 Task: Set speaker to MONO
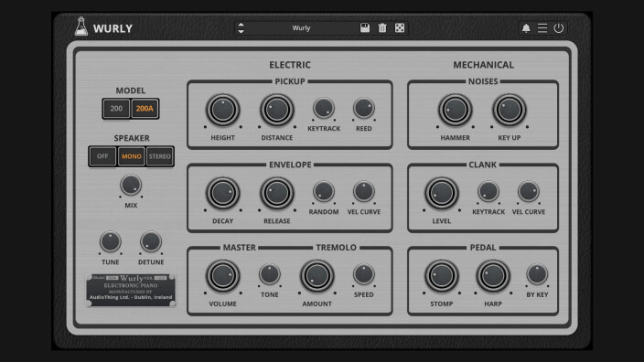(132, 156)
